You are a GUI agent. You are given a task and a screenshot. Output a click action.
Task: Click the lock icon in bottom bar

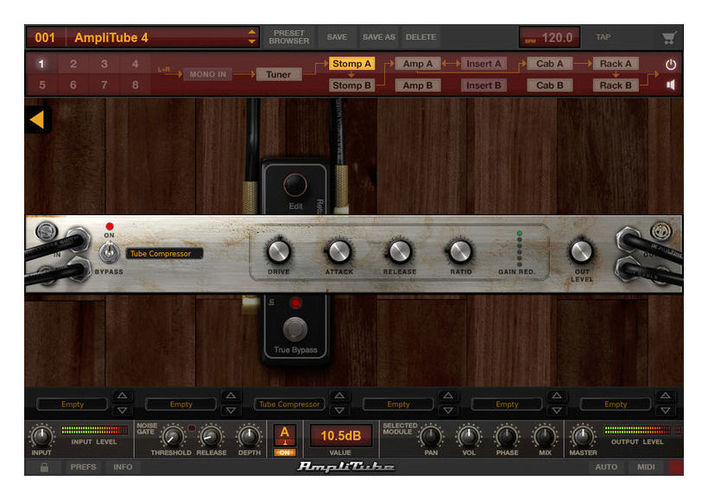(44, 467)
